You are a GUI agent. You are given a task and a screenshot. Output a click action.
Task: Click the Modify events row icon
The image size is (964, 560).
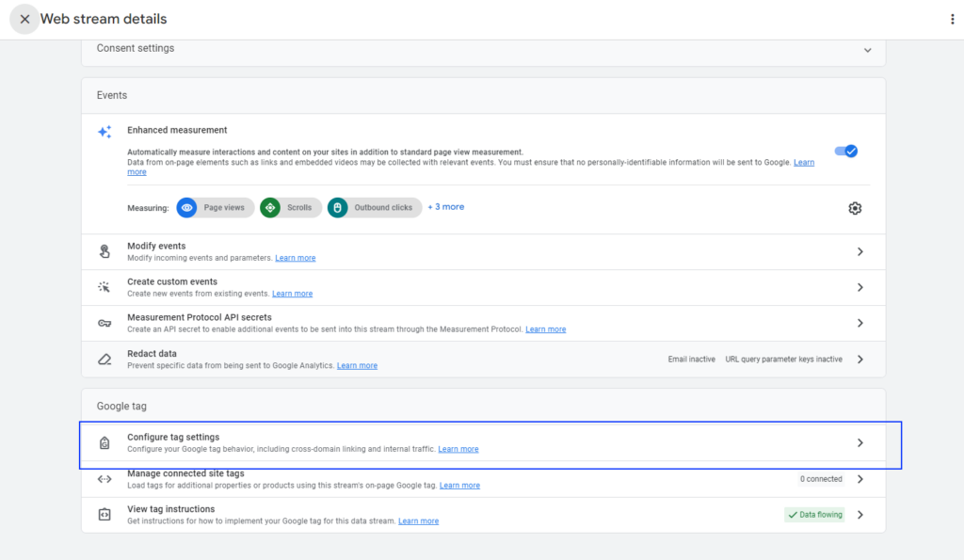(x=104, y=250)
